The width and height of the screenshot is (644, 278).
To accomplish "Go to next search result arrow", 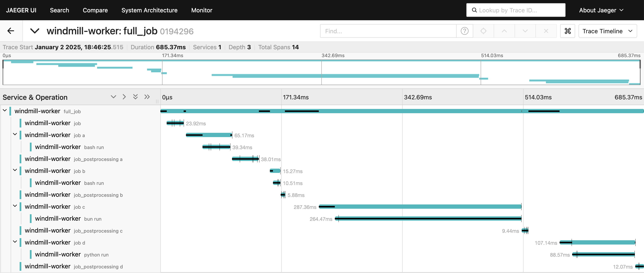I will pos(525,31).
